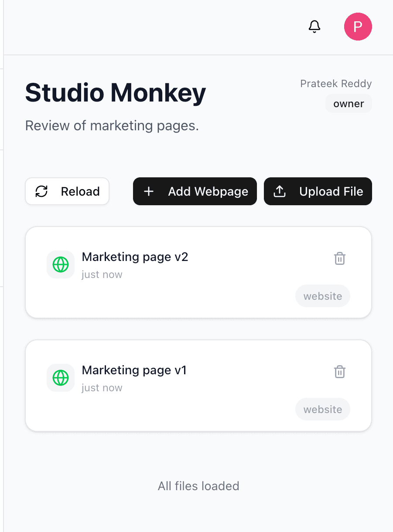This screenshot has height=532, width=393.
Task: Click the website tag on Marketing page v2
Action: coord(323,296)
